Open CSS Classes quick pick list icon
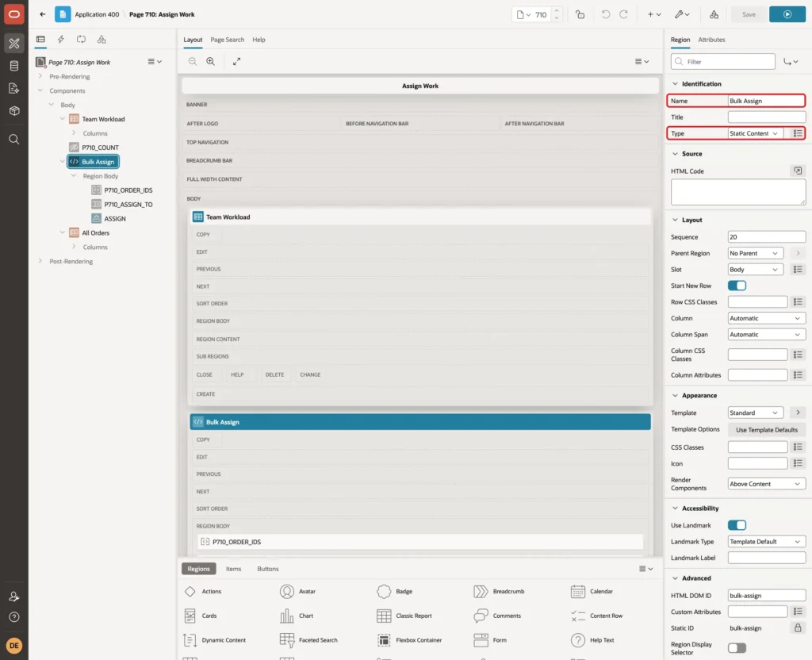The image size is (812, 660). click(x=798, y=447)
